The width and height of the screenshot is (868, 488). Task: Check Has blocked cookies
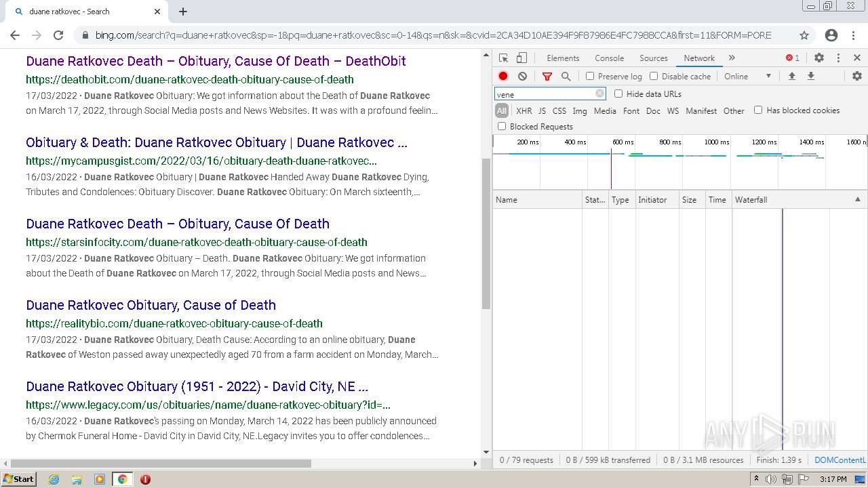(758, 110)
